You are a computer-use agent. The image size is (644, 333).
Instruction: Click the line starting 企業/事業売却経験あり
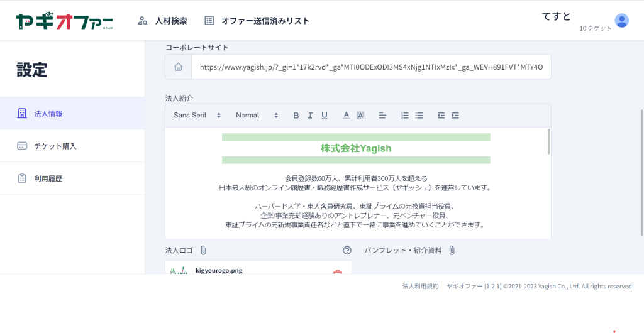coord(356,216)
